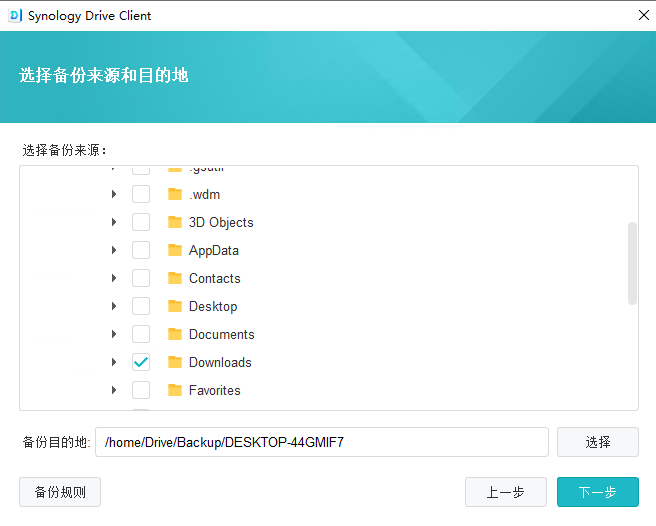This screenshot has height=526, width=656.
Task: Click the 3D Objects folder icon
Action: [x=175, y=222]
